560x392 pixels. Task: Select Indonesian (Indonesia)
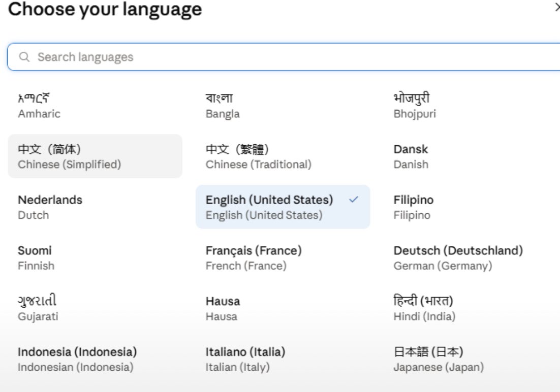(95, 359)
